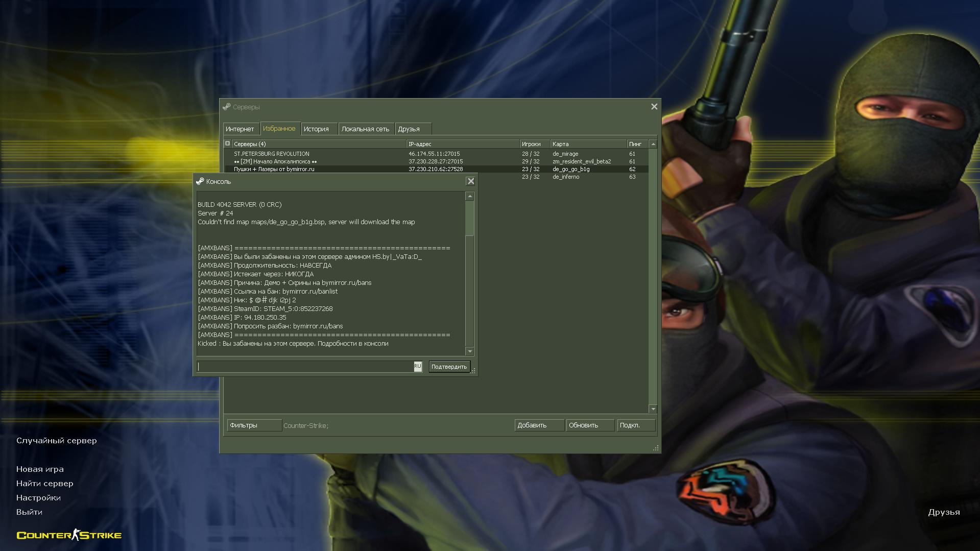Image resolution: width=980 pixels, height=551 pixels.
Task: Sort by the Игроки column header
Action: click(x=535, y=144)
